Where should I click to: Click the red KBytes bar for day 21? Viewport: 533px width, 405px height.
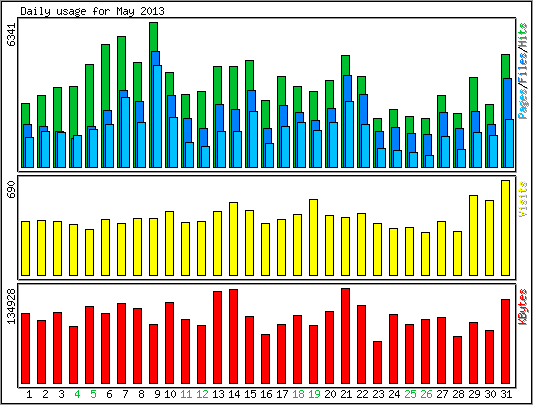click(345, 336)
